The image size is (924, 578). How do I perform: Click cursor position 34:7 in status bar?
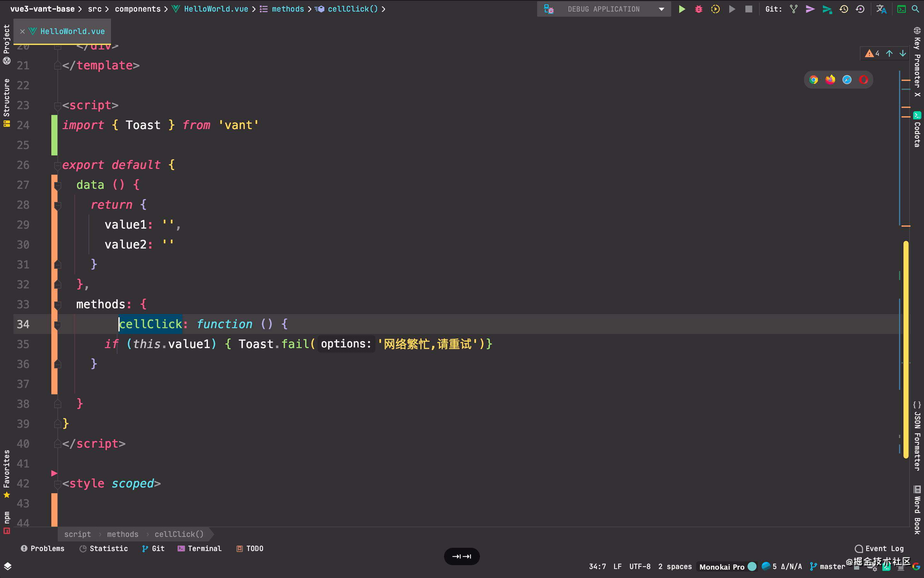click(x=597, y=566)
